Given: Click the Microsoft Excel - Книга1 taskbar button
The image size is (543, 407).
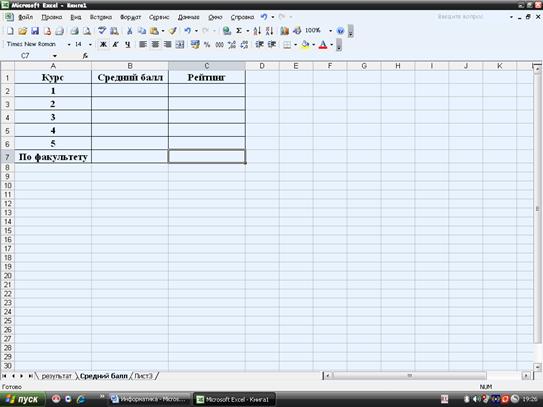Looking at the screenshot, I should pyautogui.click(x=234, y=399).
